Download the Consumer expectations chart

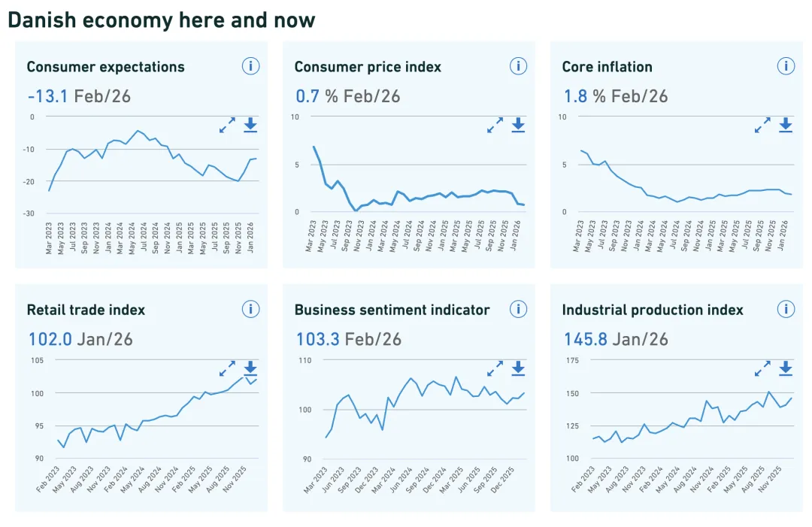click(250, 125)
